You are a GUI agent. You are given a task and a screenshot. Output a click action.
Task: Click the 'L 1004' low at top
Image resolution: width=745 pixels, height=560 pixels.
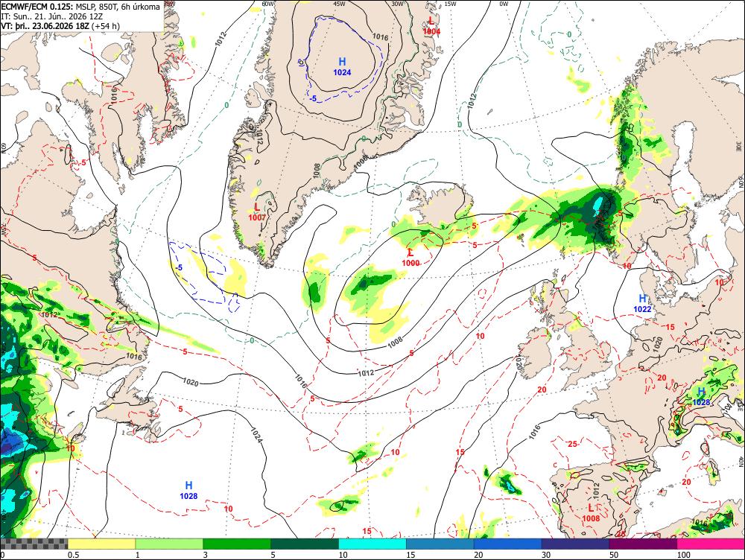(431, 26)
